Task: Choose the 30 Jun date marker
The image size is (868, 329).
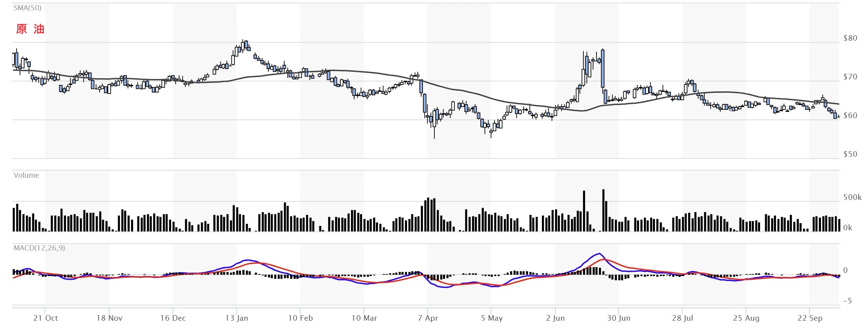Action: point(619,318)
